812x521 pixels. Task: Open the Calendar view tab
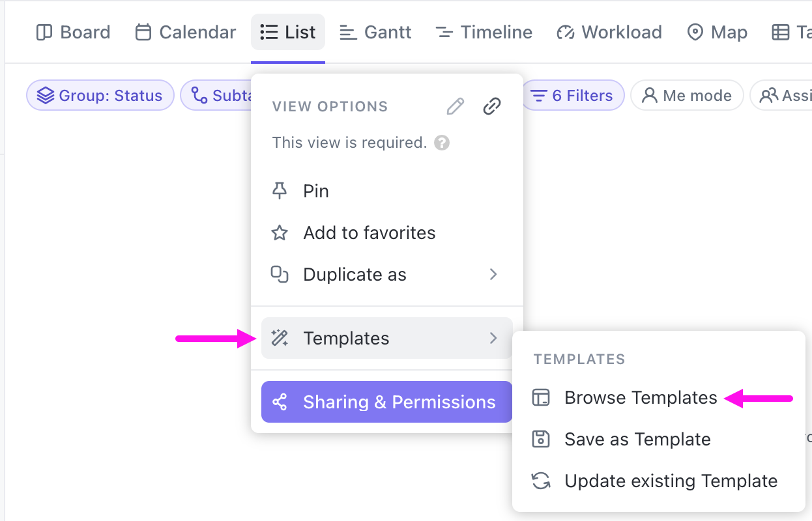click(x=185, y=32)
